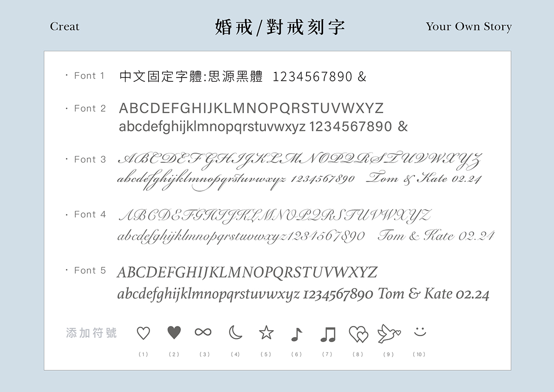Click Font 2 lowercase alphabet and numbers line
Image resolution: width=554 pixels, height=392 pixels.
point(264,127)
